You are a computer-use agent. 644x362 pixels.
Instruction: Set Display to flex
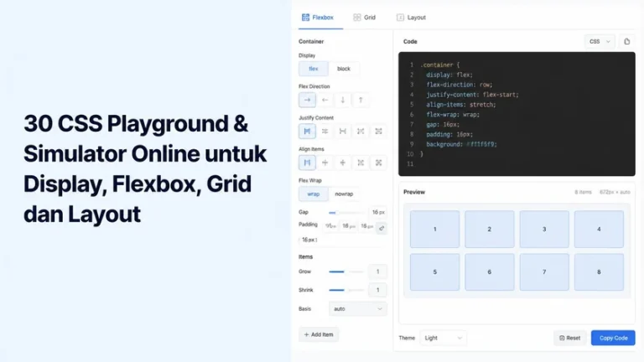coord(314,69)
